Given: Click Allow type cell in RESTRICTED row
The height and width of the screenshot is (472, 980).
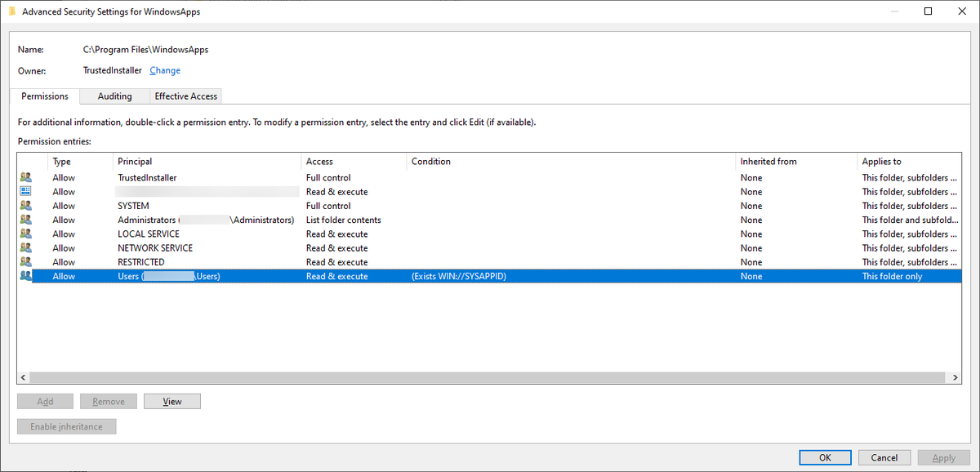Looking at the screenshot, I should coord(64,262).
